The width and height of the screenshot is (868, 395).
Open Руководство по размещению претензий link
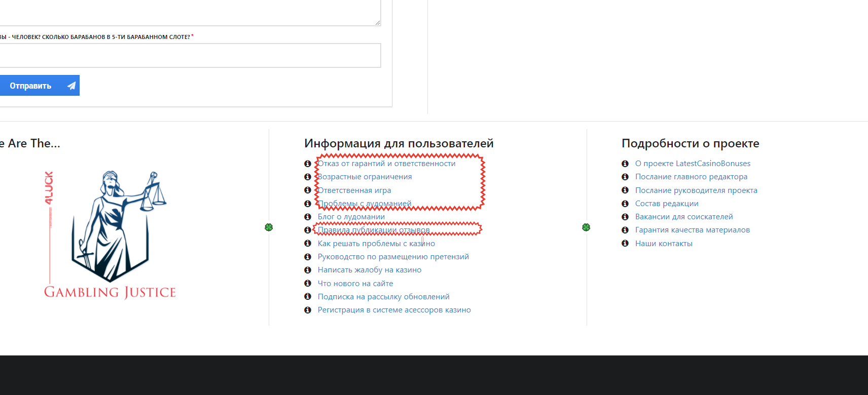point(393,257)
